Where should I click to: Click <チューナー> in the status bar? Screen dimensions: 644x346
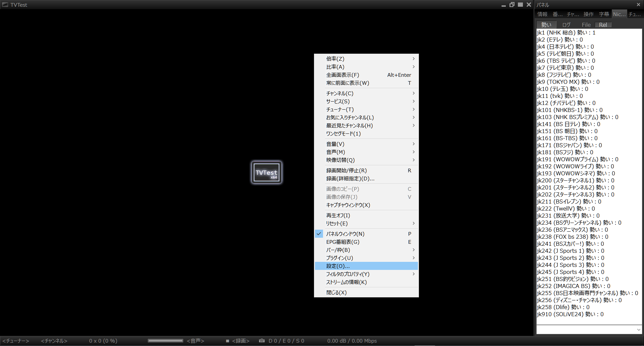click(16, 341)
